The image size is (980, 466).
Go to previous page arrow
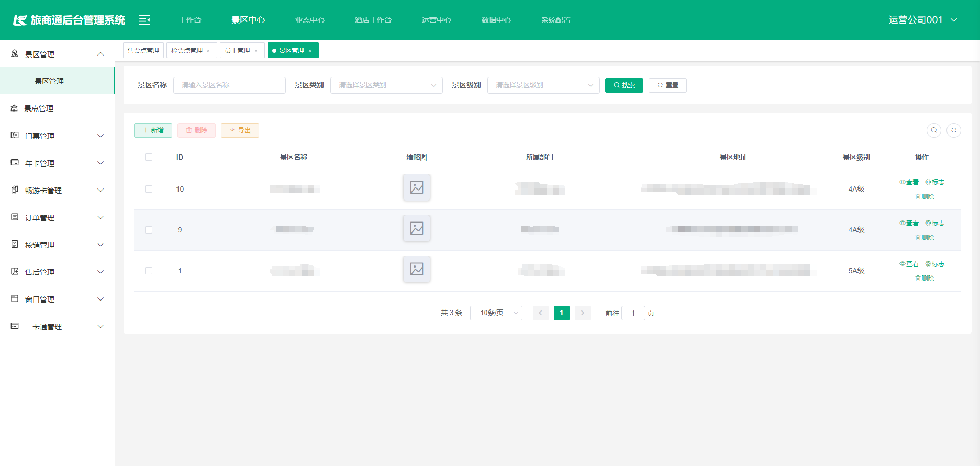[x=541, y=313]
